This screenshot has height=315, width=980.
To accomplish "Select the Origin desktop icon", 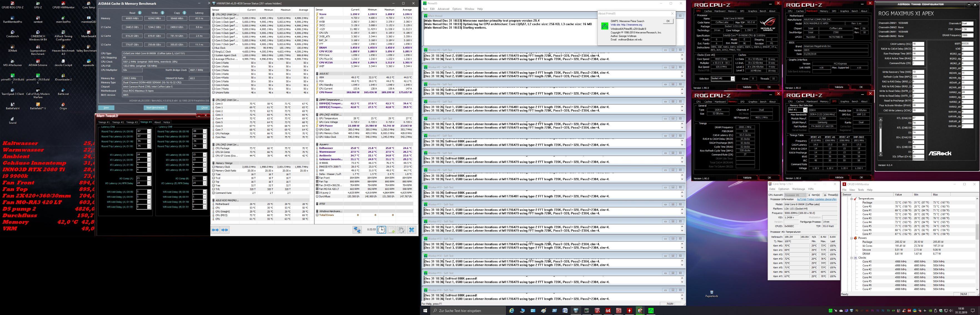I will [63, 106].
